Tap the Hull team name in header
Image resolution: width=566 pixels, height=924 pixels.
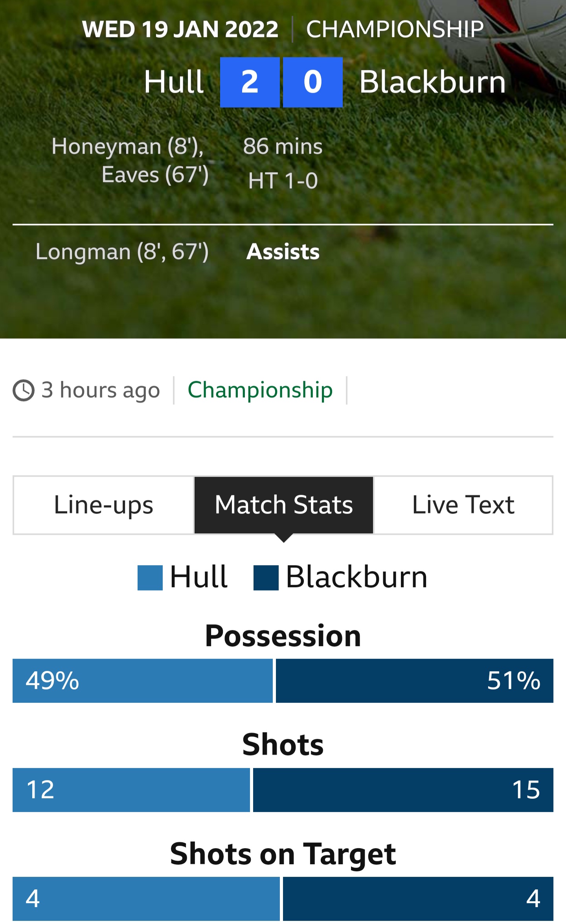(x=174, y=82)
